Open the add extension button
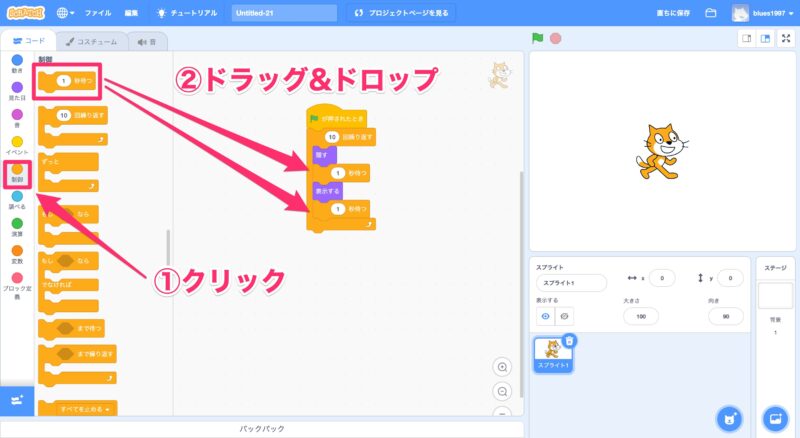Screen dimensions: 800x438 (16, 399)
